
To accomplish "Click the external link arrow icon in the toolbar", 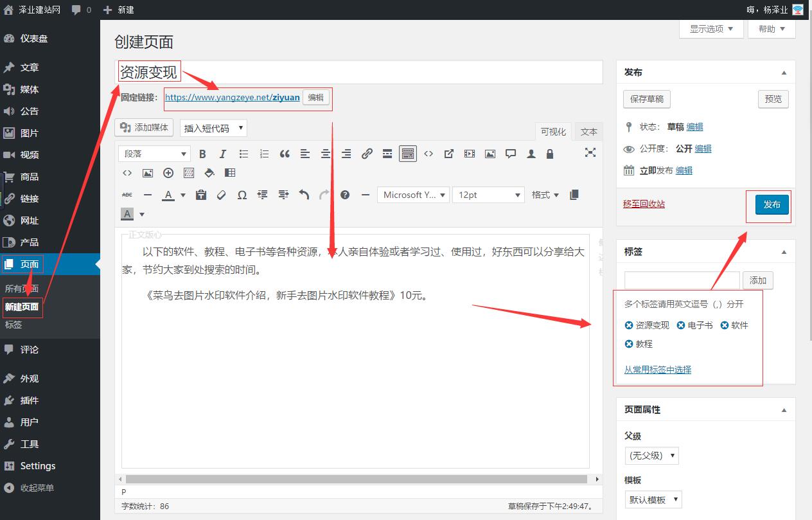I will click(449, 154).
